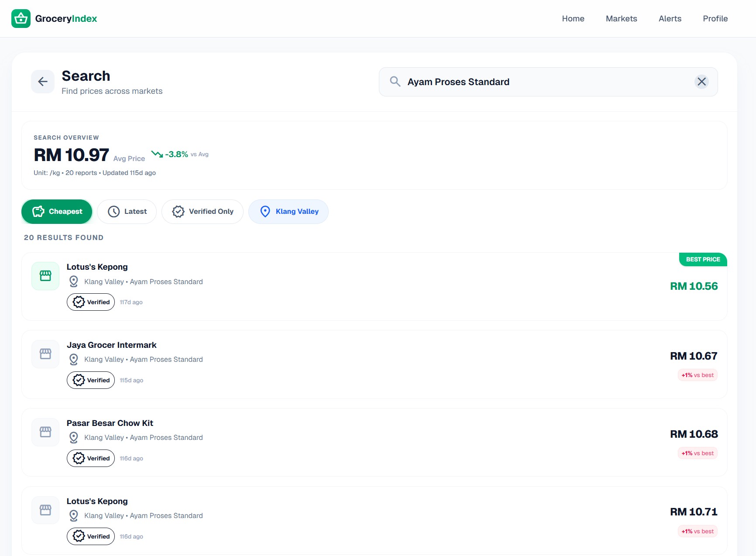Navigate to the Markets page
The width and height of the screenshot is (756, 556).
[621, 19]
